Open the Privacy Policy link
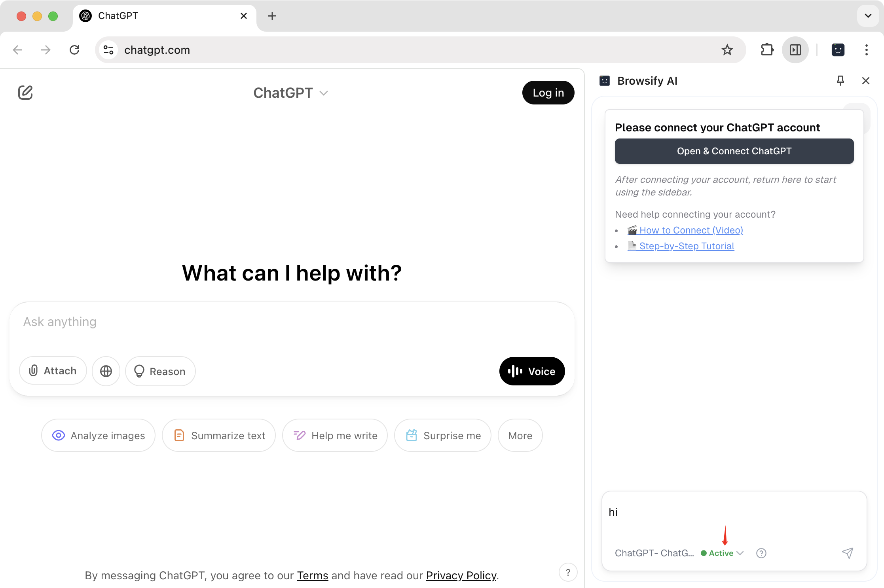The height and width of the screenshot is (588, 884). coord(461,575)
